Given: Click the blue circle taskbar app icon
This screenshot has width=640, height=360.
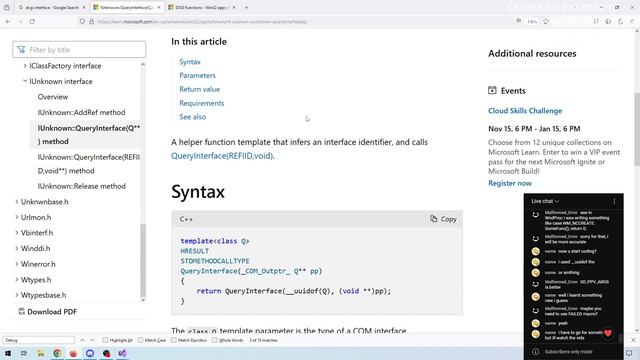Looking at the screenshot, I should coord(90,353).
